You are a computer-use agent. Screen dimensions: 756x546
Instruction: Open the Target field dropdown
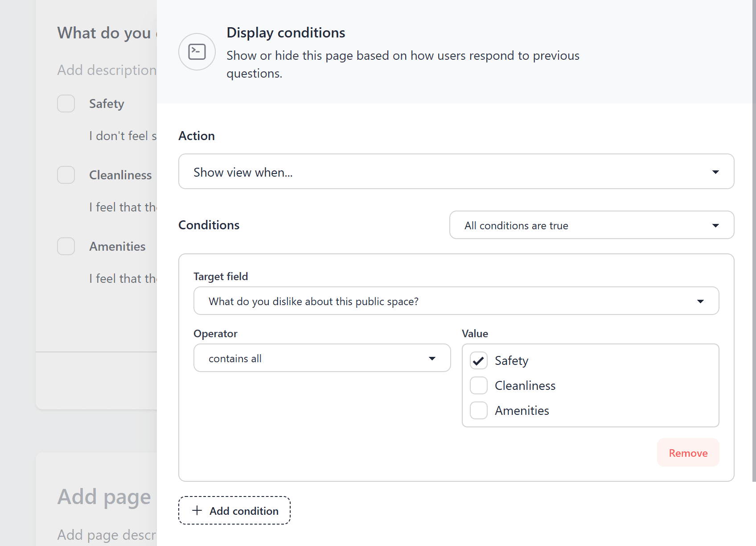(x=456, y=301)
